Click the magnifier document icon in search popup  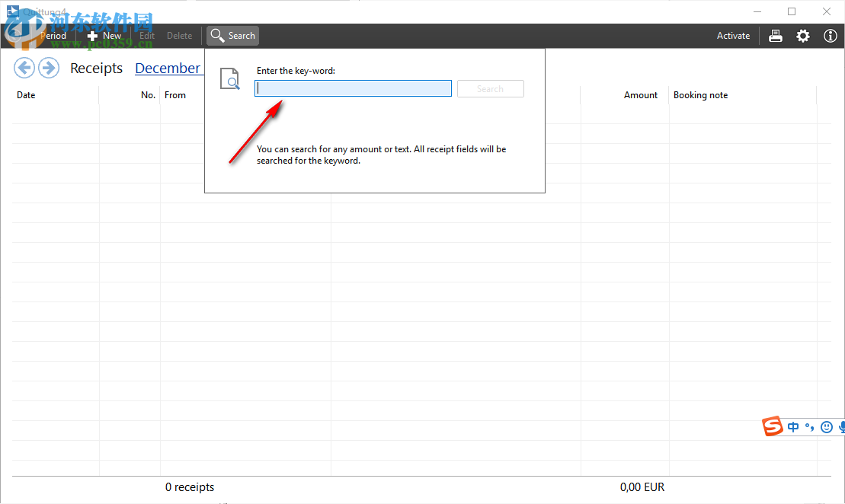coord(229,78)
